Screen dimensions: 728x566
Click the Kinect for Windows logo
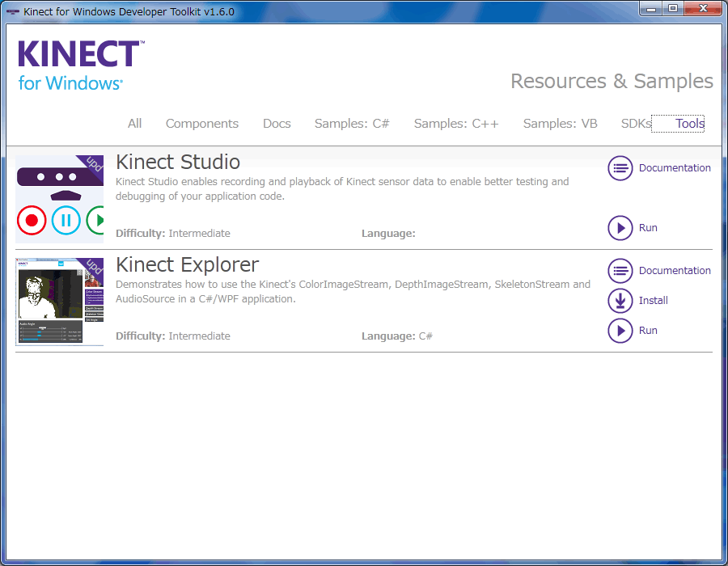click(x=81, y=65)
